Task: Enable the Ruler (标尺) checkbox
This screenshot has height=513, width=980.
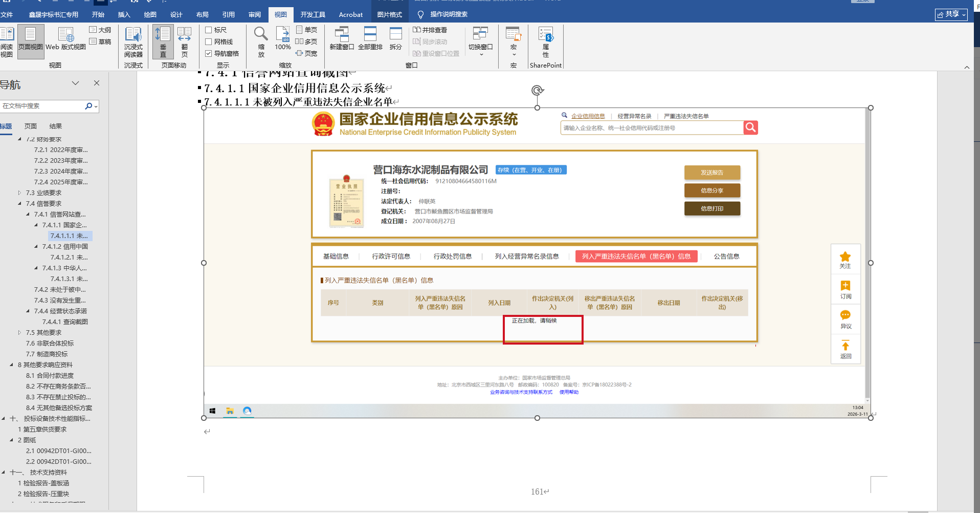Action: [209, 30]
